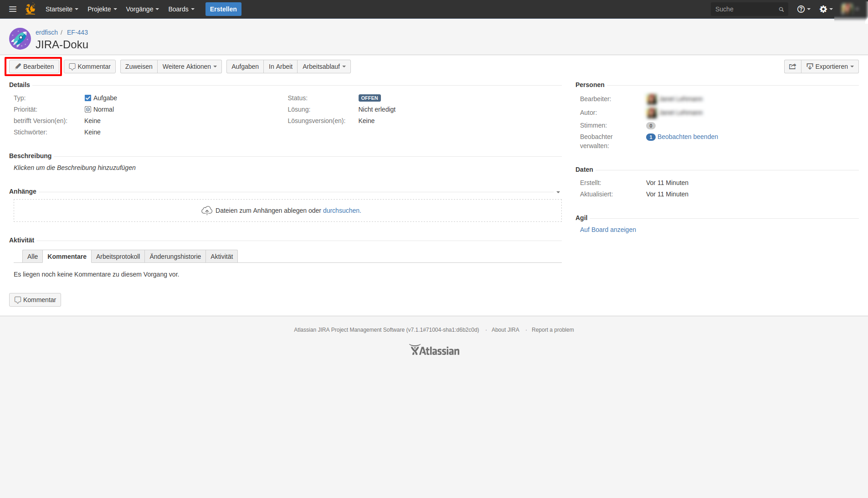868x498 pixels.
Task: Click the durchsuchen attachment link
Action: [x=342, y=210]
